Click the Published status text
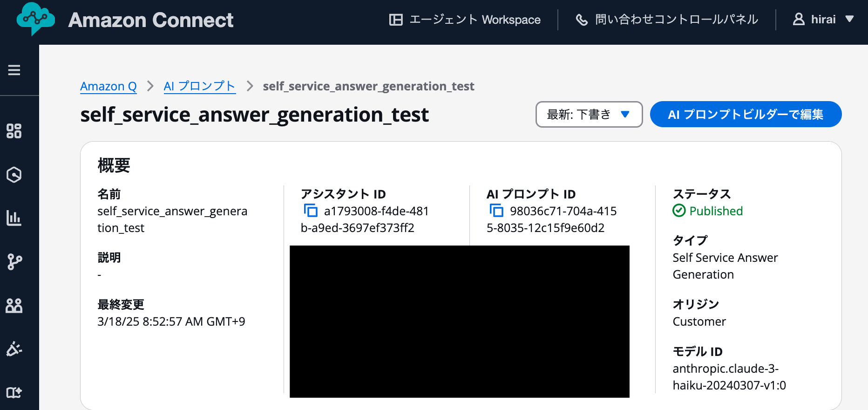Viewport: 868px width, 410px height. click(716, 211)
